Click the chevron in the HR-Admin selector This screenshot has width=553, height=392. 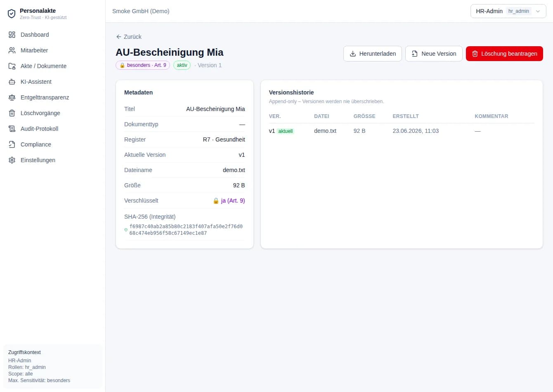538,11
